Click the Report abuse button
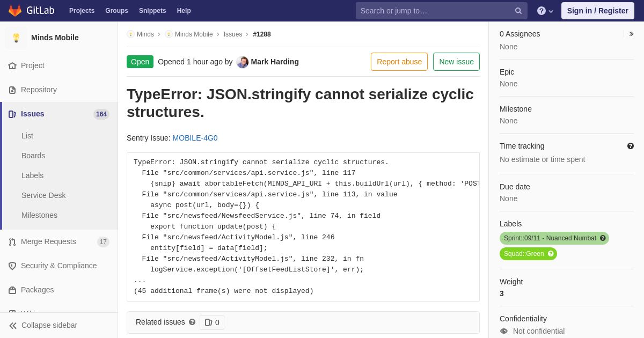Viewport: 644px width, 338px height. [399, 62]
